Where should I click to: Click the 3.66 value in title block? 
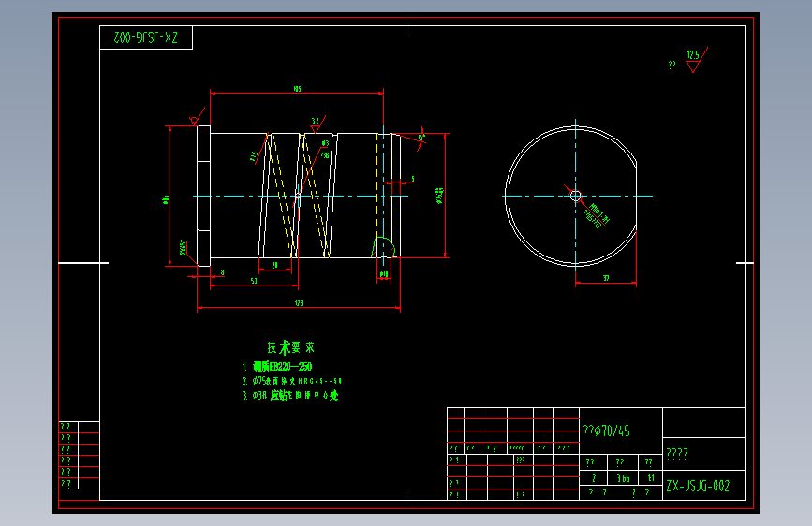(623, 478)
